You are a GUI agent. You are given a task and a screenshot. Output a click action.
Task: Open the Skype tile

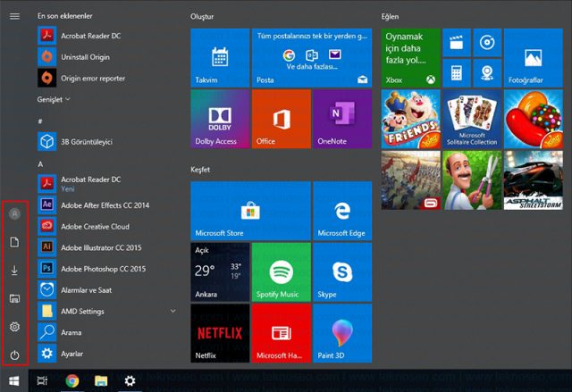(x=342, y=272)
